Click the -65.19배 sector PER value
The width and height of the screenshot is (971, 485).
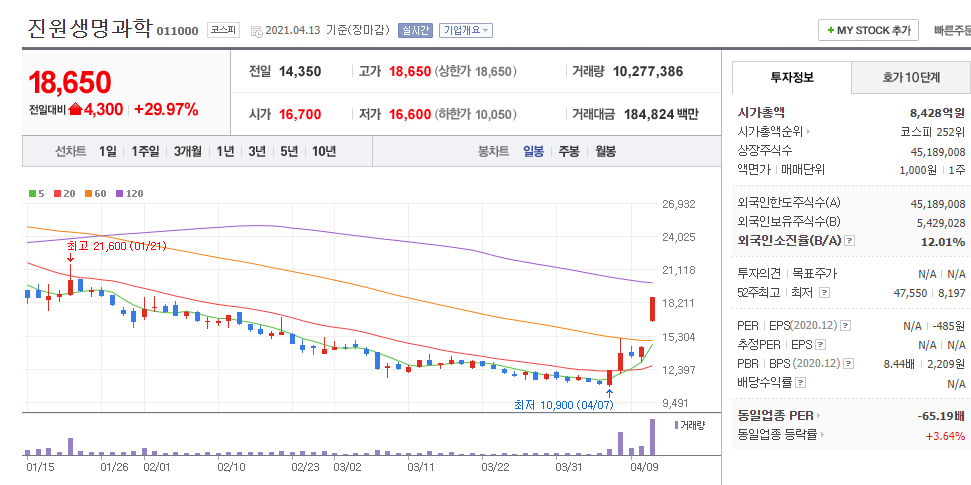(939, 416)
